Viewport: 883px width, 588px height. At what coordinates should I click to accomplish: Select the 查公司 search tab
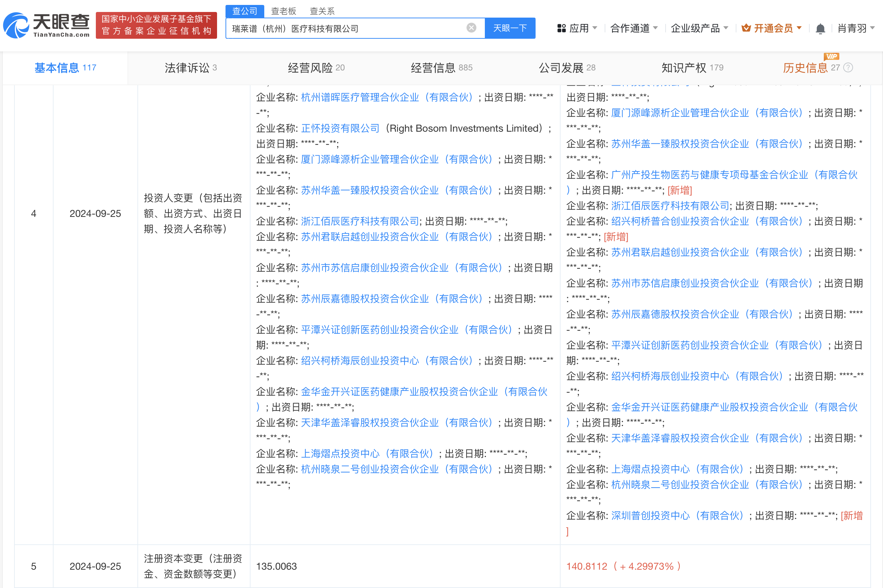click(245, 11)
